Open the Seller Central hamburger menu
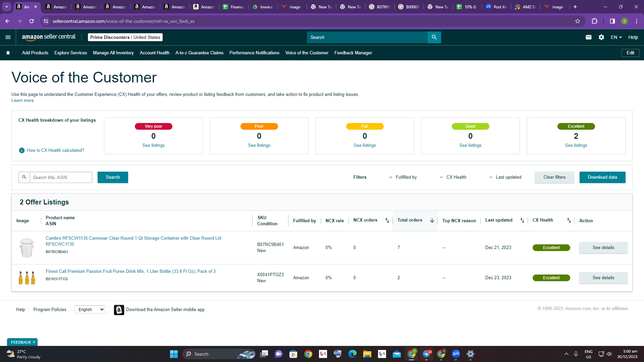The width and height of the screenshot is (644, 362). point(8,37)
